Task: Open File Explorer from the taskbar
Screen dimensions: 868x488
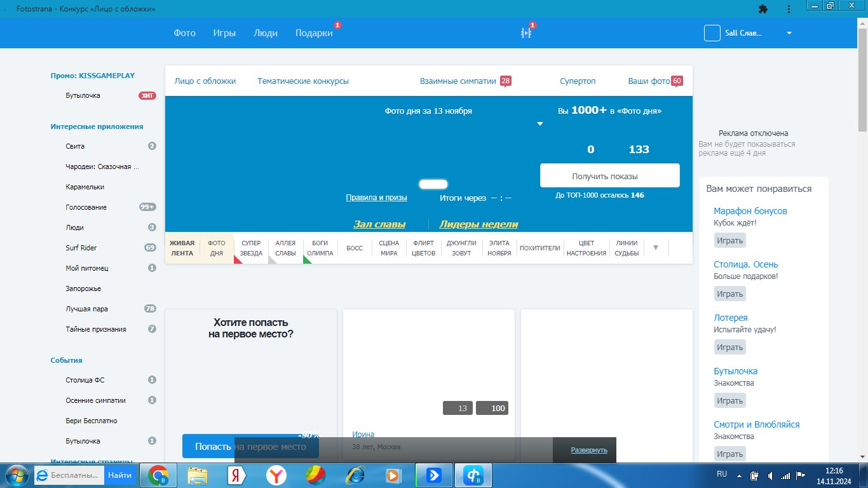Action: point(198,475)
